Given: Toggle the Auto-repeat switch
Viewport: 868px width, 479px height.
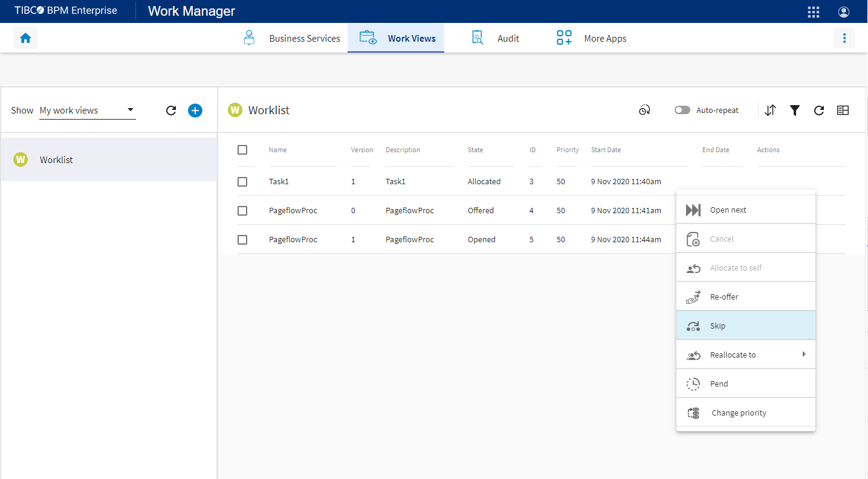Looking at the screenshot, I should [682, 111].
